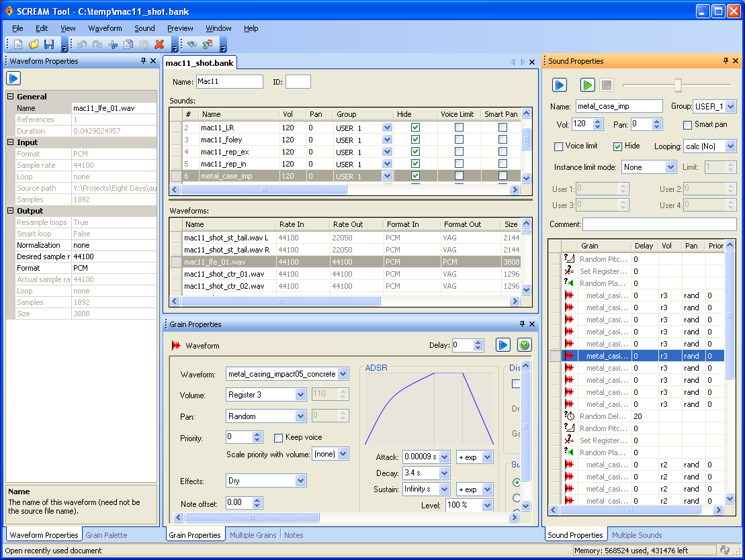The image size is (745, 560).
Task: Click the Redo arrow in the toolbar
Action: (x=97, y=44)
